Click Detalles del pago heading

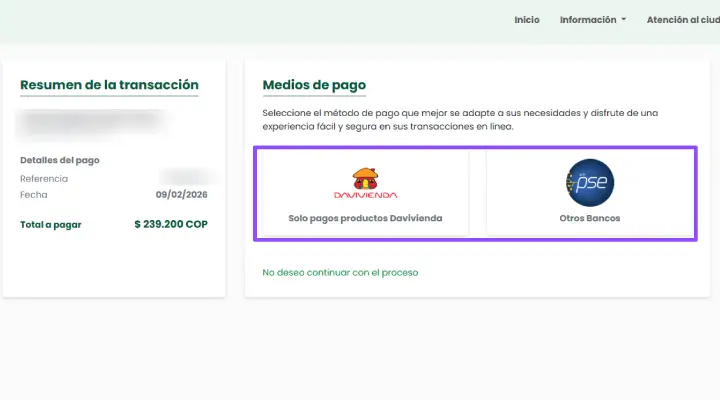pos(60,160)
